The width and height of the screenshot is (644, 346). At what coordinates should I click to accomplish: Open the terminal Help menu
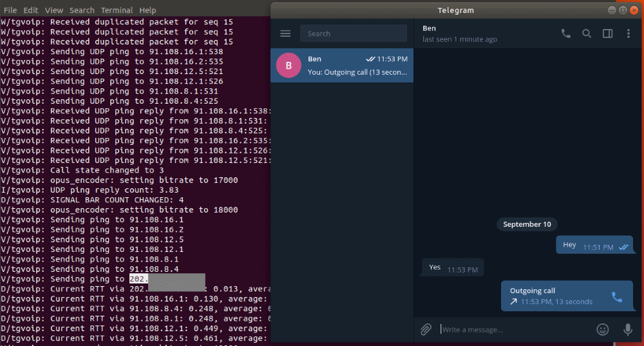tap(147, 10)
